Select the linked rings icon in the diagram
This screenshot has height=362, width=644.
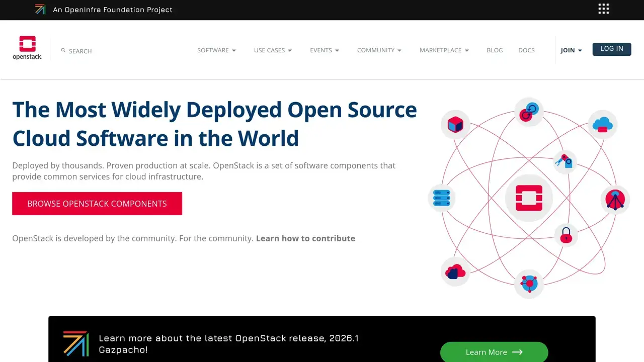(x=529, y=112)
